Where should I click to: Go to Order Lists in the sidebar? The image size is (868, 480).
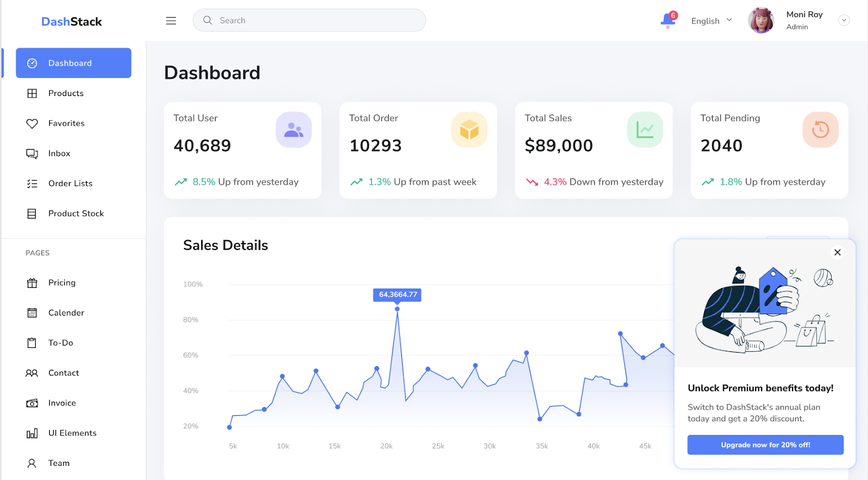pos(70,183)
